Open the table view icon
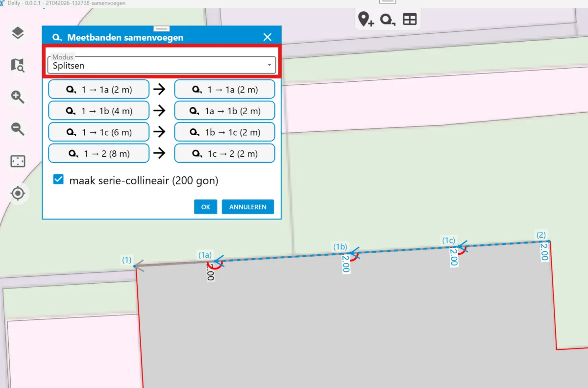 pyautogui.click(x=410, y=20)
